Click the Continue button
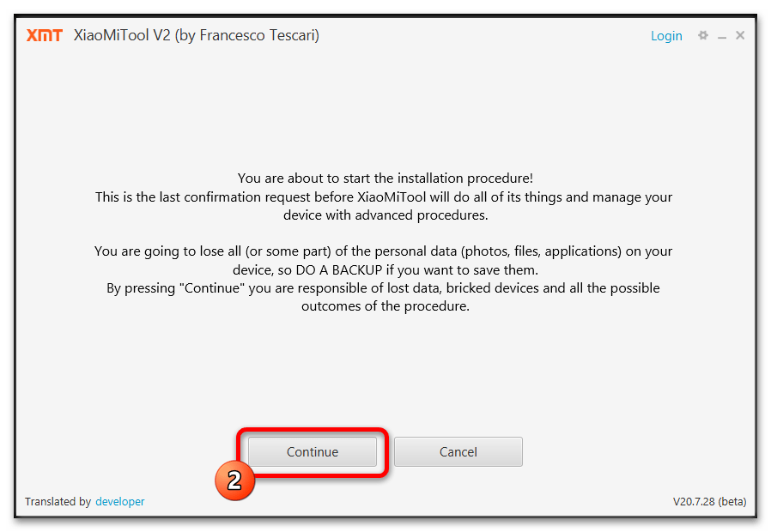 313,451
